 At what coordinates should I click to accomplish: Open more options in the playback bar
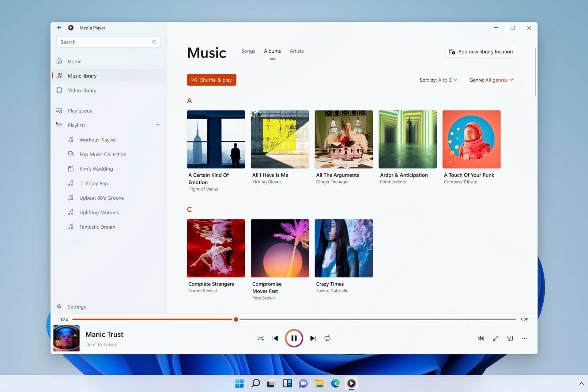[525, 338]
